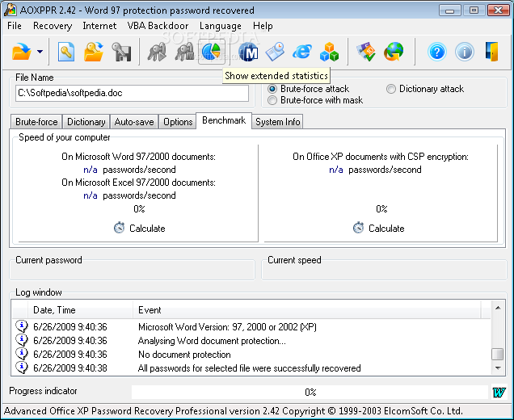Open the VBA Backdoor menu
514x420 pixels.
[x=158, y=26]
